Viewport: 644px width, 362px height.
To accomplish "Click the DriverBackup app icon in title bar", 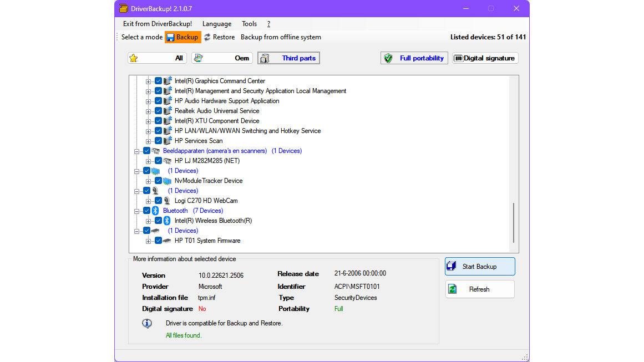I will click(x=123, y=9).
